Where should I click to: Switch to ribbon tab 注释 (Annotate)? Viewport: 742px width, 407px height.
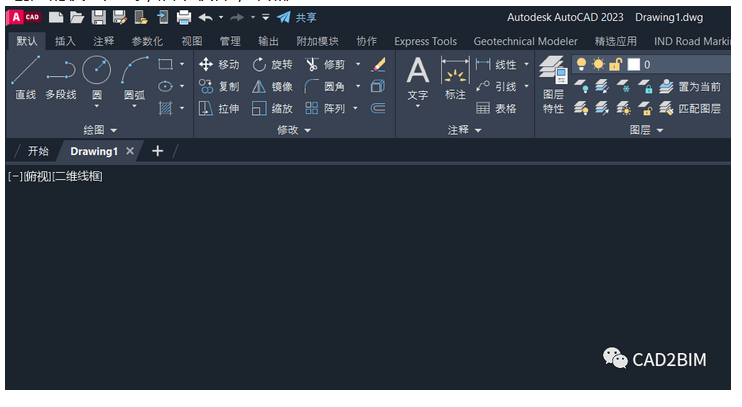click(104, 42)
